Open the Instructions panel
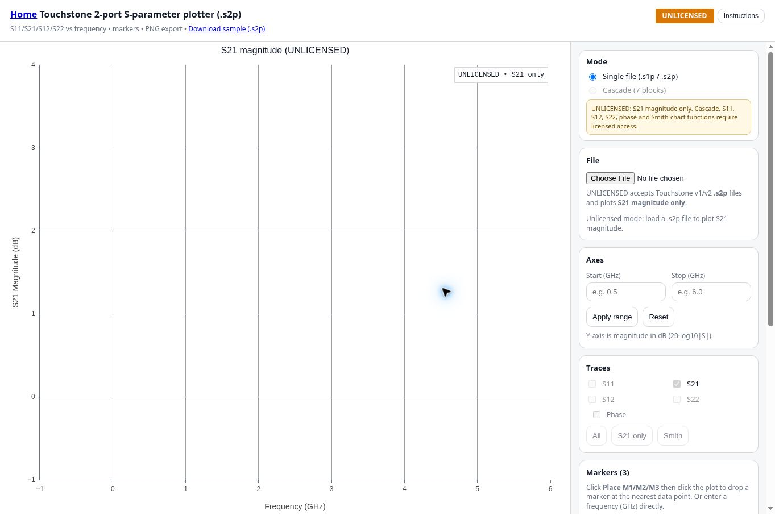The image size is (775, 532). tap(741, 16)
